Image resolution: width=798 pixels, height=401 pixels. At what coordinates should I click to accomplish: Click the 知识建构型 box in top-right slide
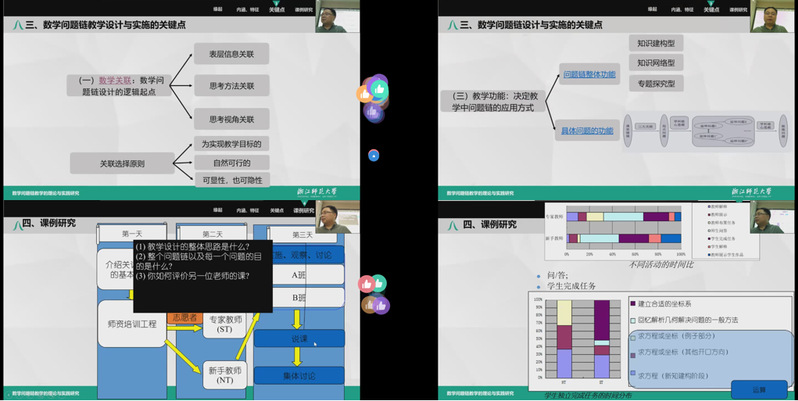(656, 43)
